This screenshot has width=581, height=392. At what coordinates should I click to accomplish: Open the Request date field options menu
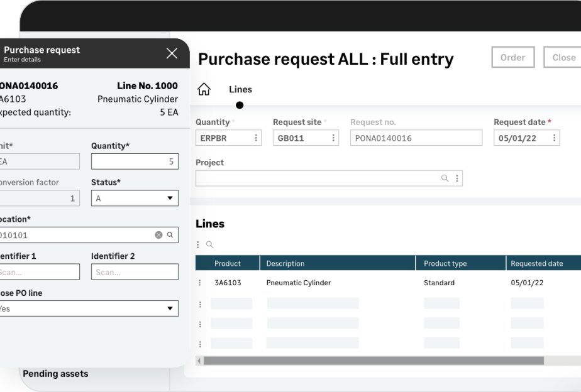coord(554,138)
